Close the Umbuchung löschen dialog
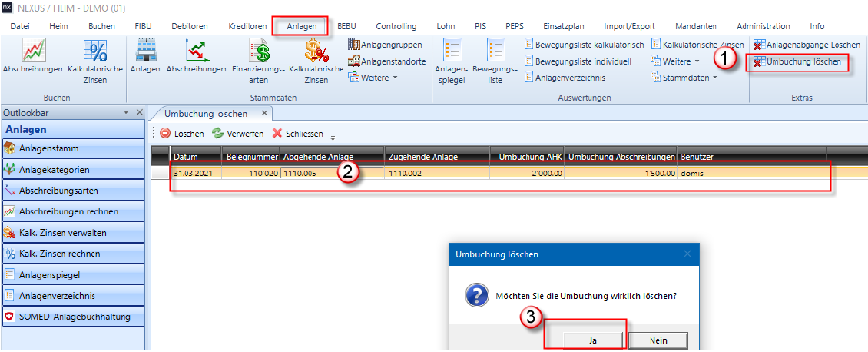The width and height of the screenshot is (868, 352). pyautogui.click(x=687, y=254)
